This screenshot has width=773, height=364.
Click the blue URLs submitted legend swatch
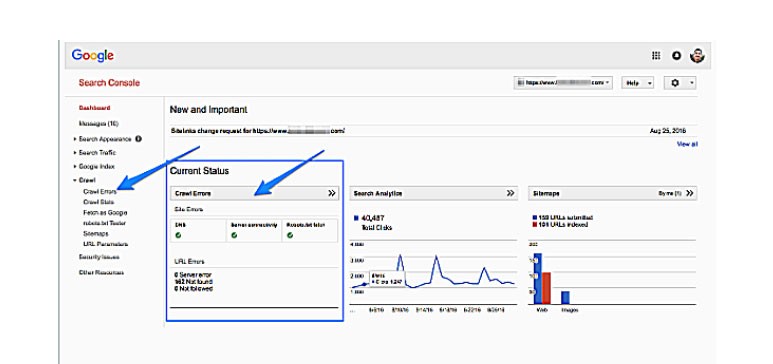(x=535, y=218)
